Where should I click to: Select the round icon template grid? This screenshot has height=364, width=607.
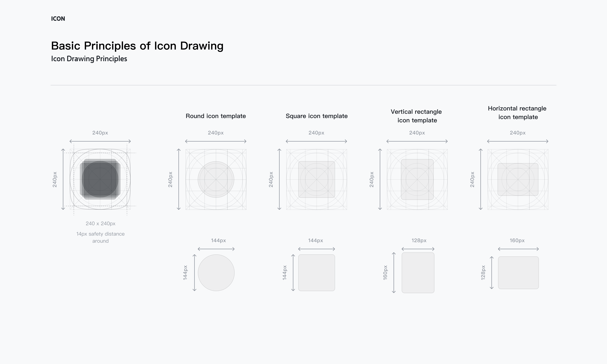[x=216, y=179]
